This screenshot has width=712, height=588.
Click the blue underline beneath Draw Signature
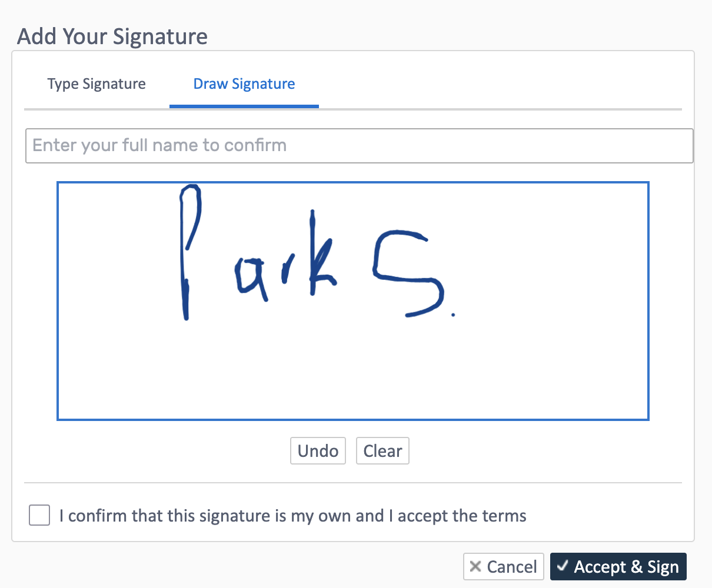pos(244,106)
